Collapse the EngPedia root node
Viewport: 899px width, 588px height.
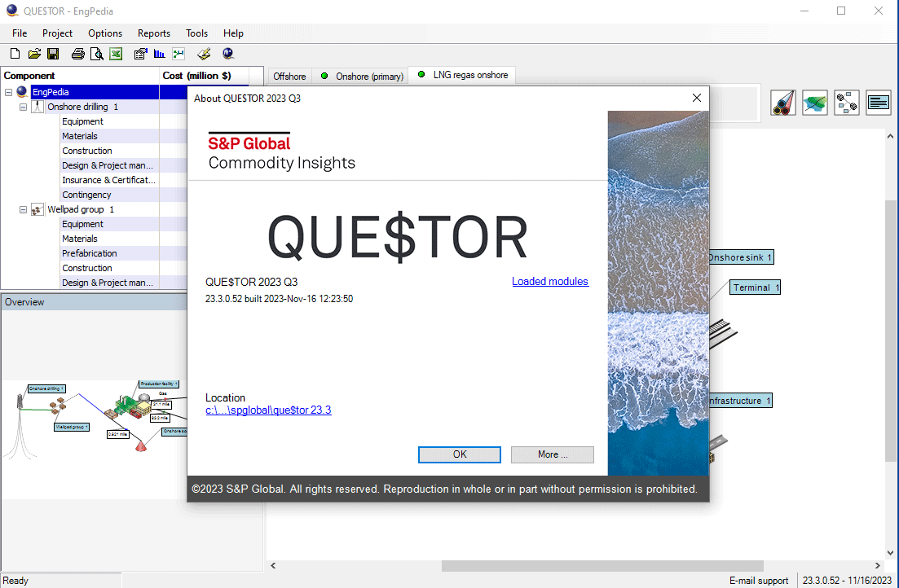[x=9, y=92]
